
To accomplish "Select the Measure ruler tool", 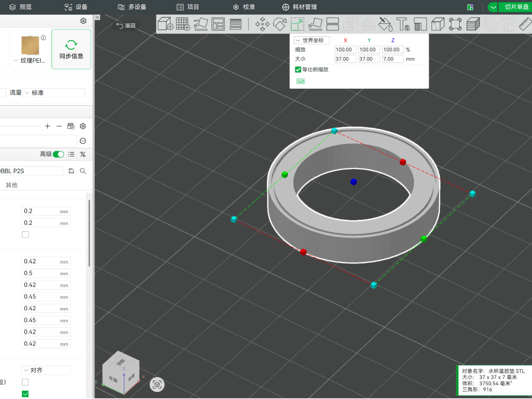I will 525,24.
